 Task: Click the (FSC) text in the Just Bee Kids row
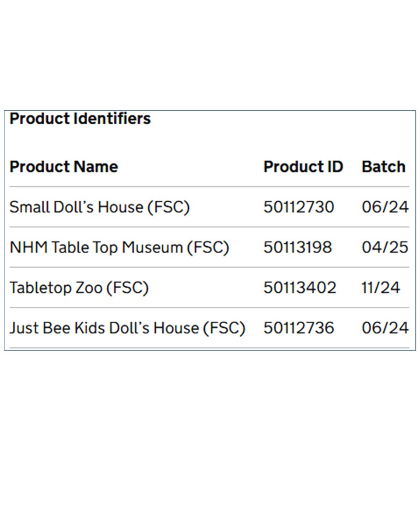click(224, 328)
